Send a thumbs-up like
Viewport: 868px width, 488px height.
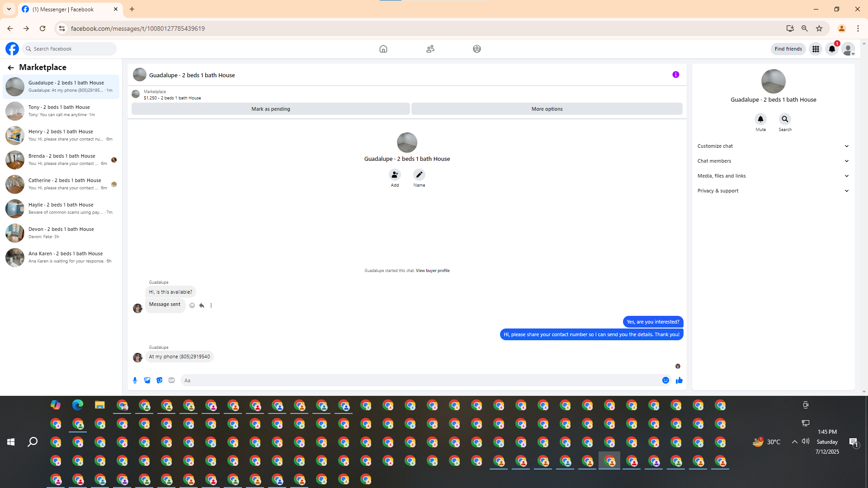tap(679, 380)
